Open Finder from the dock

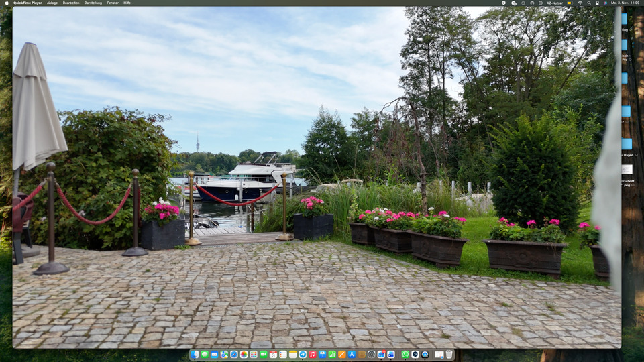pyautogui.click(x=195, y=354)
